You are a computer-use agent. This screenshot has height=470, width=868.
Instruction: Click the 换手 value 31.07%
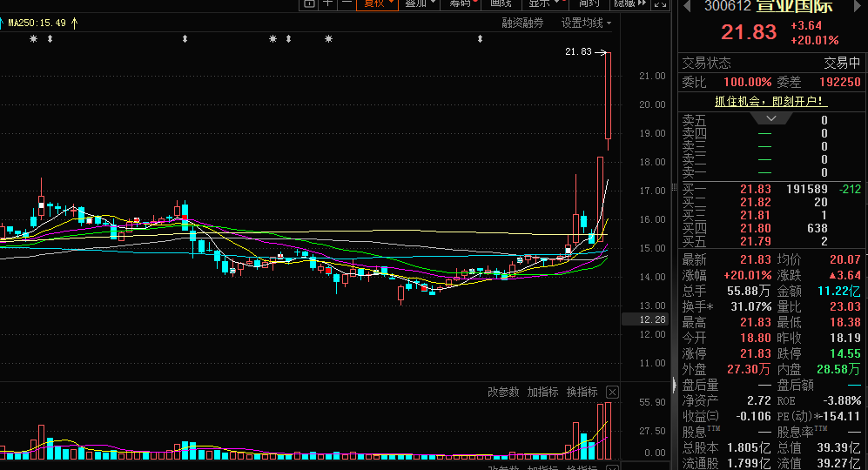coord(750,306)
